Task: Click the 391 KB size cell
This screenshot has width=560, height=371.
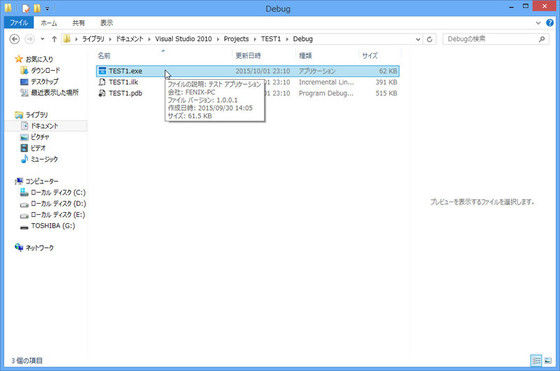Action: (386, 82)
